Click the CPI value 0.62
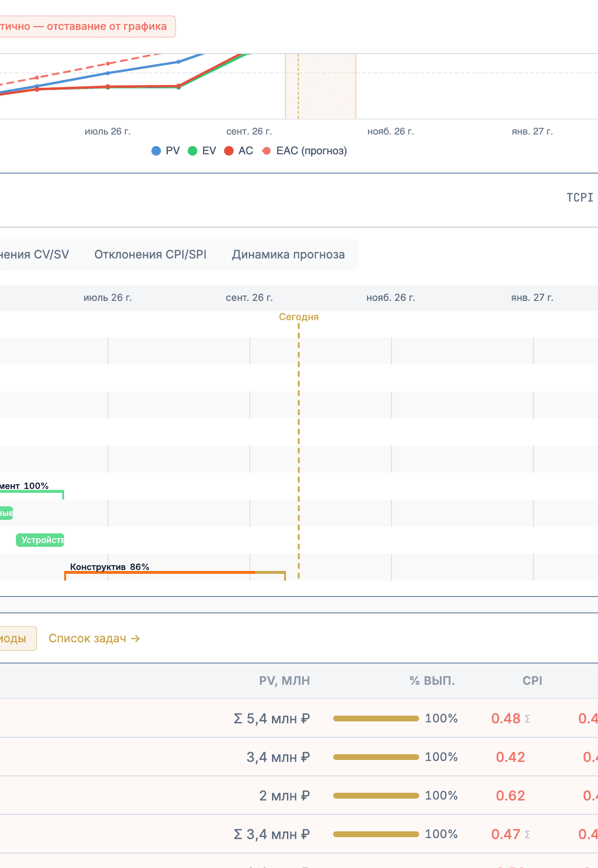 coord(510,796)
